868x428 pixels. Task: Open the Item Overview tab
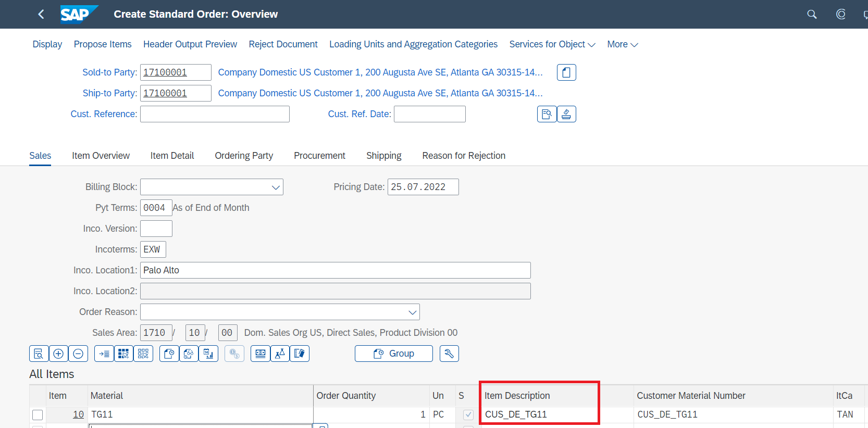[101, 156]
